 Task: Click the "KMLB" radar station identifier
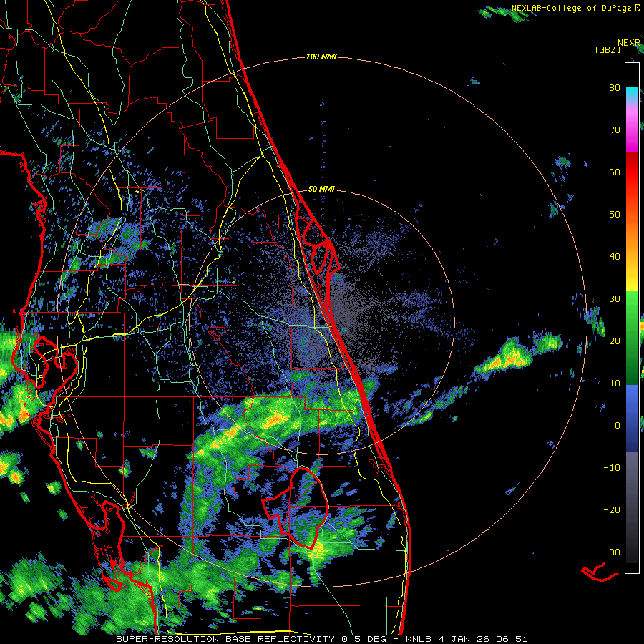pos(419,639)
